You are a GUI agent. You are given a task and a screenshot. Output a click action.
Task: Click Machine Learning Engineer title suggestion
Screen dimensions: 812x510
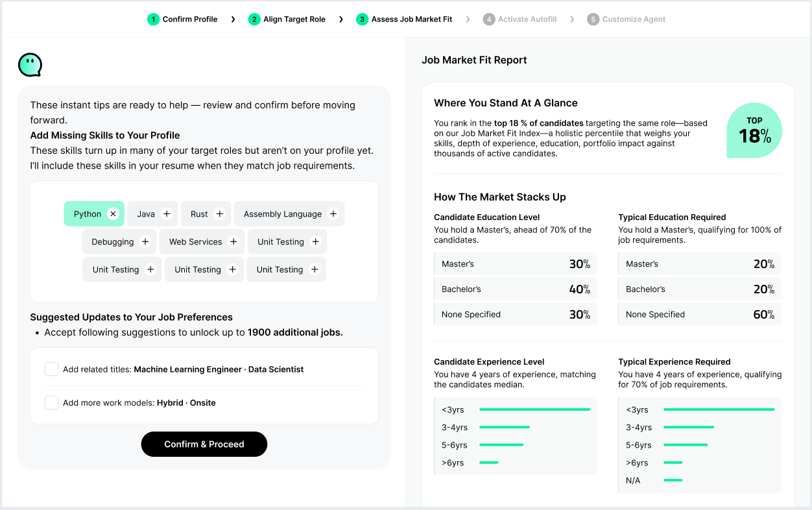click(x=188, y=369)
